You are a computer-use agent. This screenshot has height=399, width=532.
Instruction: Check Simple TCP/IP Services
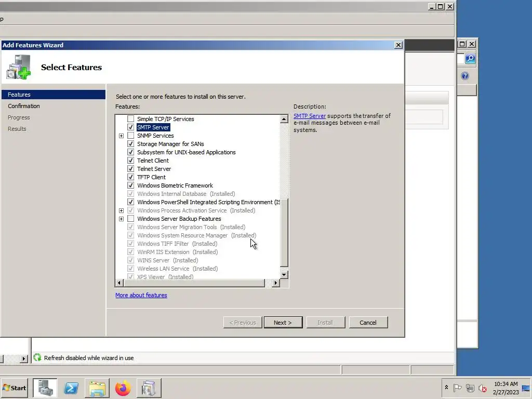130,119
